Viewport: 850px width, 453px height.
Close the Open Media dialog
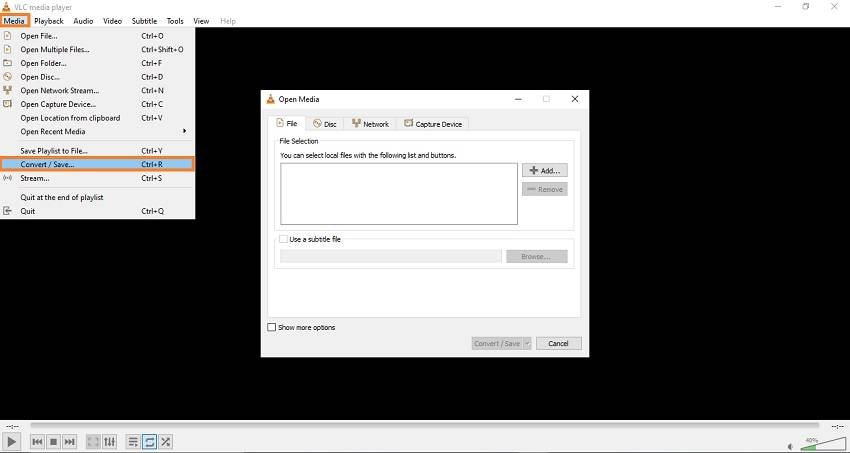tap(575, 99)
